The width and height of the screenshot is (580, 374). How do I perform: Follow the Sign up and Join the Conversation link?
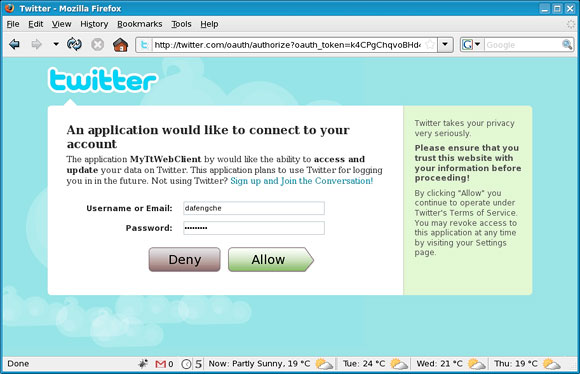tap(302, 181)
